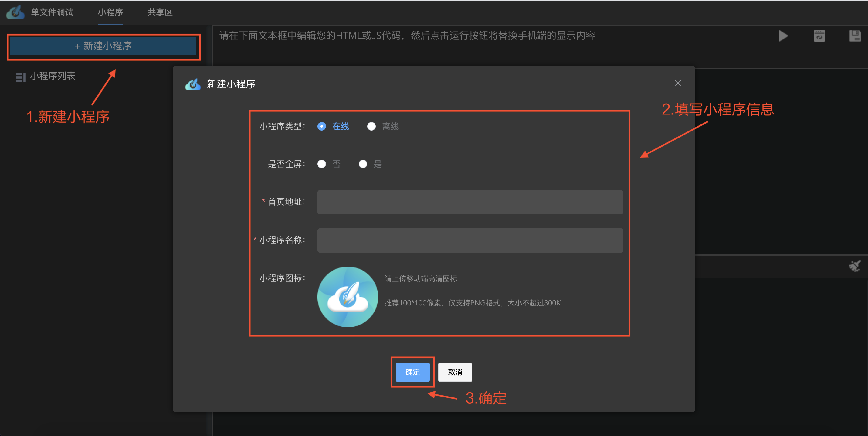Focus the 小程序名称 input field
The width and height of the screenshot is (868, 436).
470,240
